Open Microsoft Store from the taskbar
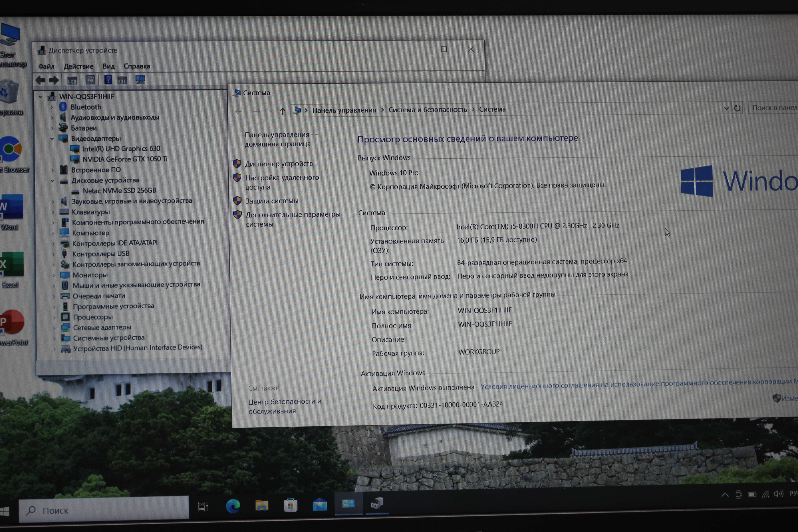Image resolution: width=798 pixels, height=532 pixels. [290, 506]
